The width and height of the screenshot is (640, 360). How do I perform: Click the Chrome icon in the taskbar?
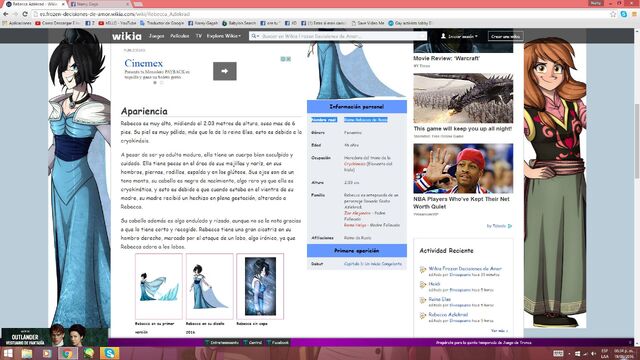click(68, 353)
